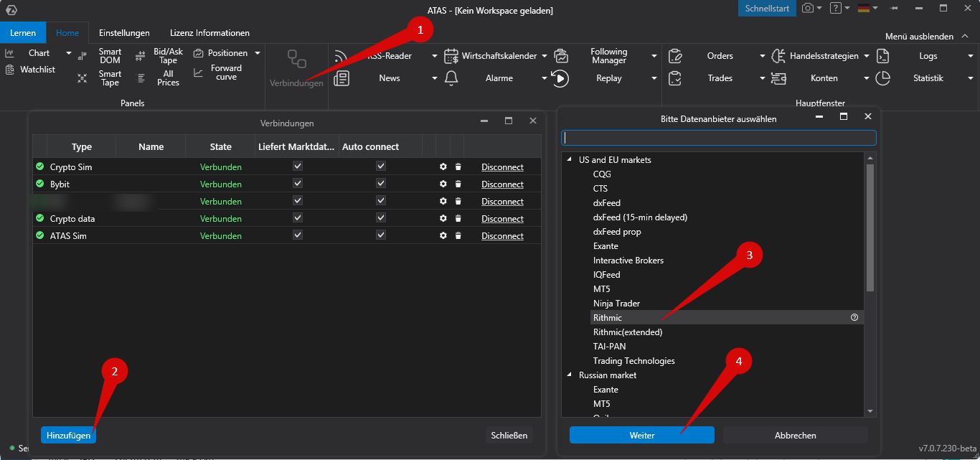Select Interactive Brokers in provider list
This screenshot has height=460, width=980.
[628, 260]
